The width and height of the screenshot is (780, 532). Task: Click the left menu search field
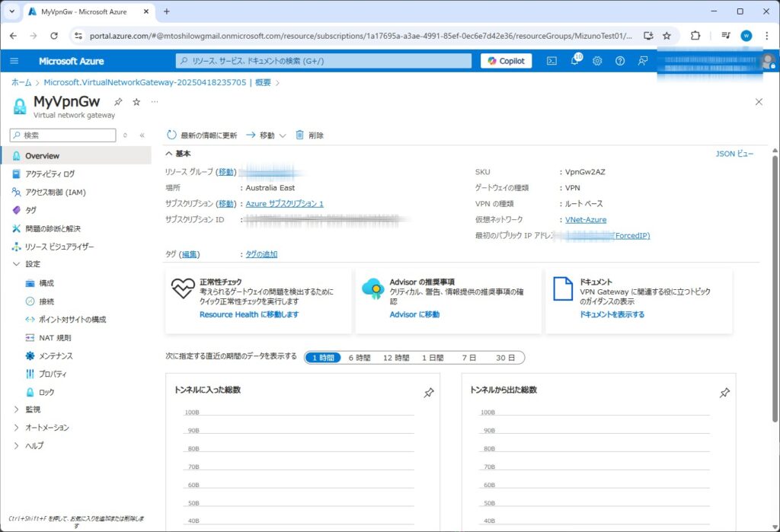pyautogui.click(x=62, y=135)
